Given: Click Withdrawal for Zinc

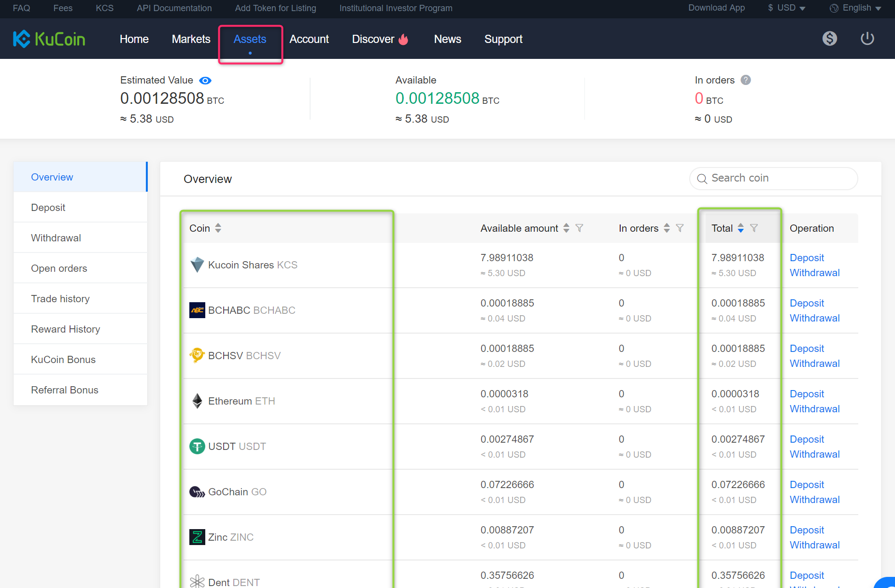Looking at the screenshot, I should [x=815, y=545].
